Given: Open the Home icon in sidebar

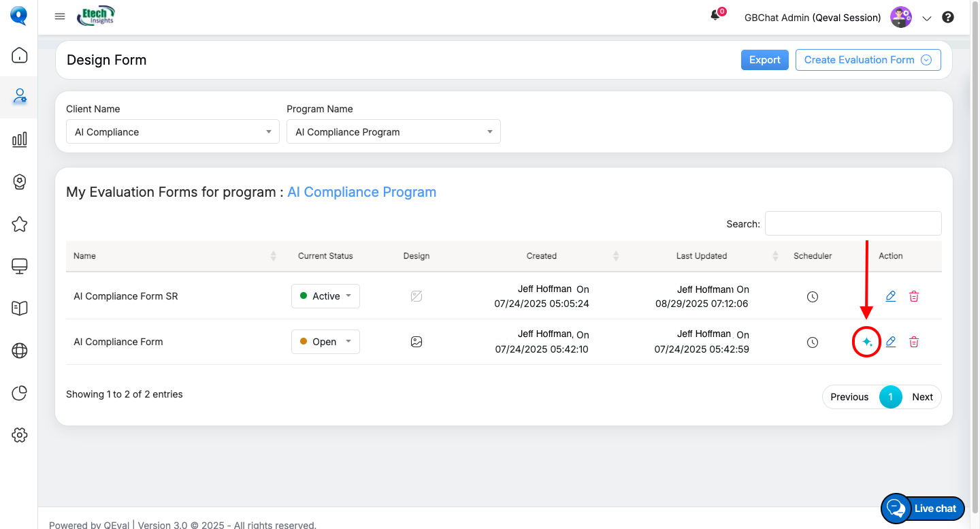Looking at the screenshot, I should [x=20, y=55].
